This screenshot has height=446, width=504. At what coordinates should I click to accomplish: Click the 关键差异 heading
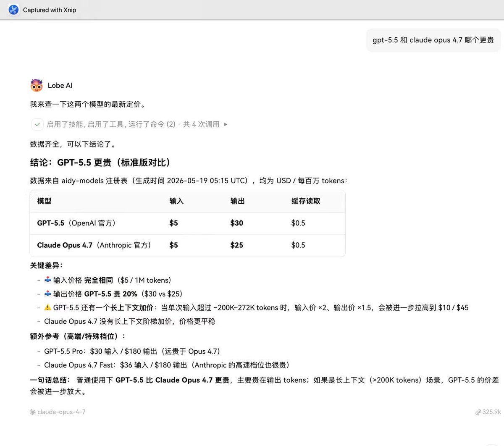[47, 265]
